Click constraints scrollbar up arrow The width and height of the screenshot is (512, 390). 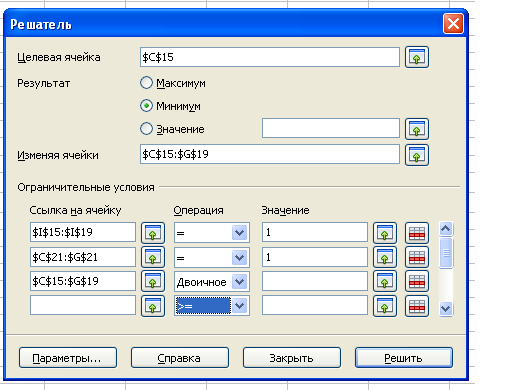[x=446, y=229]
